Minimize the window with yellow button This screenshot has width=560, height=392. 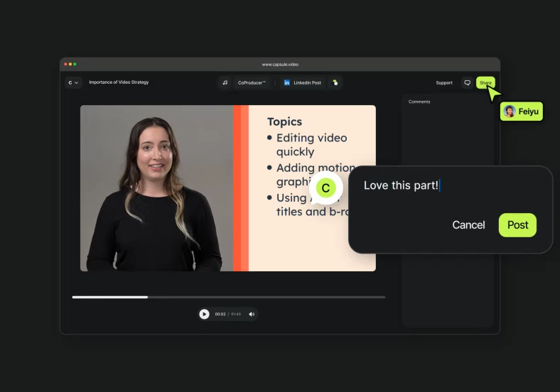(x=70, y=64)
